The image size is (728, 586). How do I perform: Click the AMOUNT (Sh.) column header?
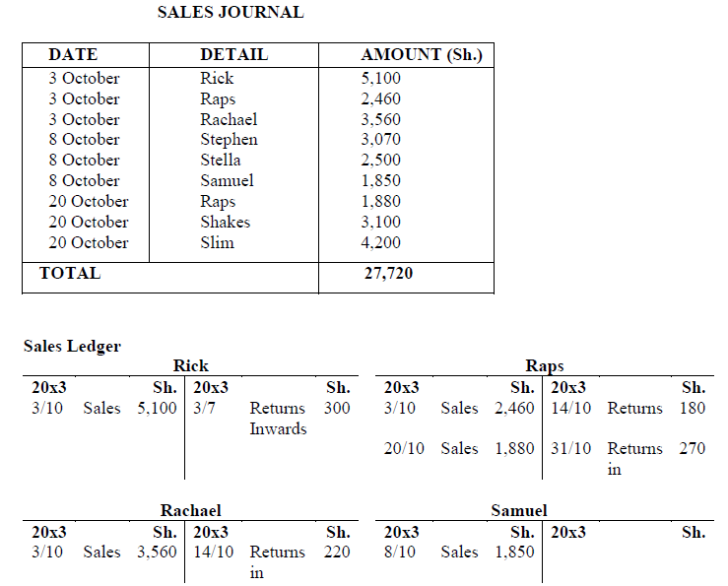tap(422, 55)
